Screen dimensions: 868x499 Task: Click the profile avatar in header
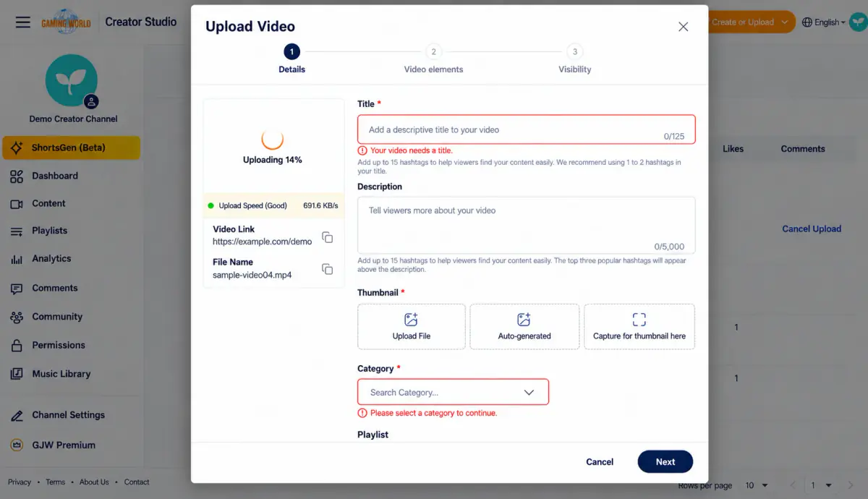(x=858, y=22)
